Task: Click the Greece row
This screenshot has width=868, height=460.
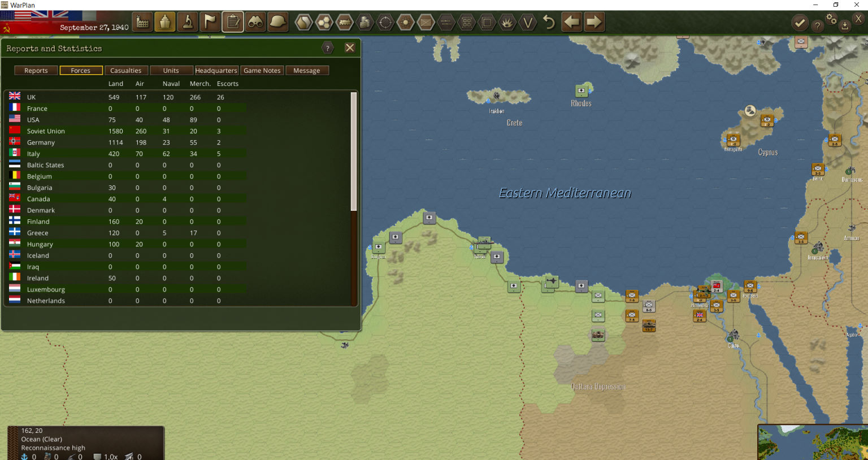Action: (127, 233)
